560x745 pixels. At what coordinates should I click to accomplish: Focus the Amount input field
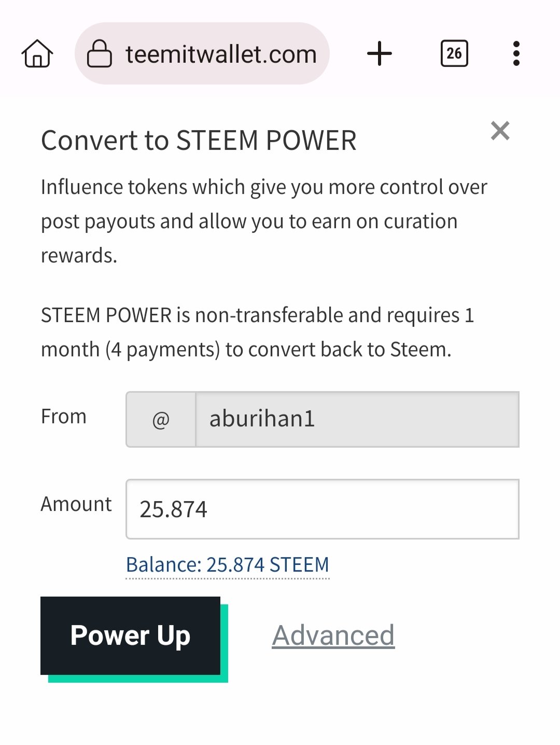point(322,509)
